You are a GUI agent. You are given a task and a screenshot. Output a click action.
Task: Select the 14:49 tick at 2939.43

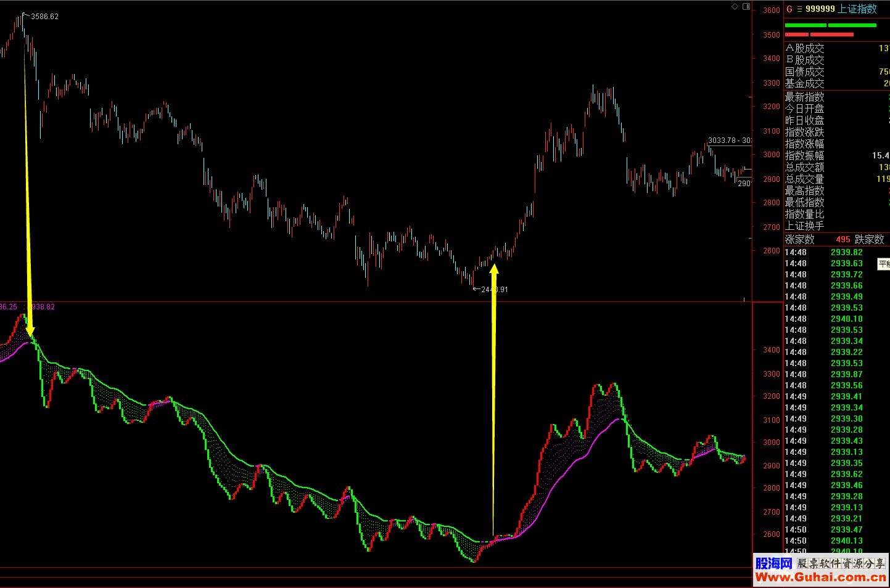837,441
